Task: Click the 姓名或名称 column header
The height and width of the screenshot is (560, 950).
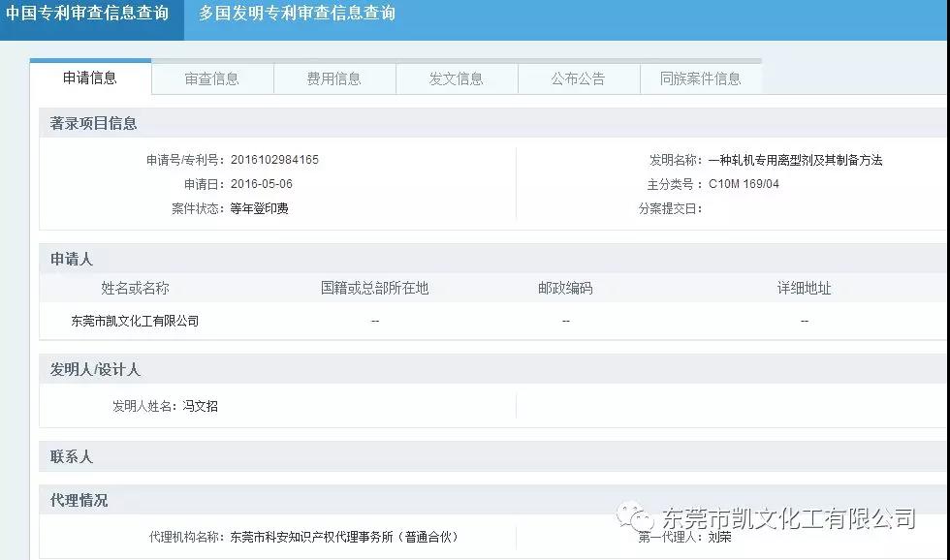Action: (x=135, y=288)
